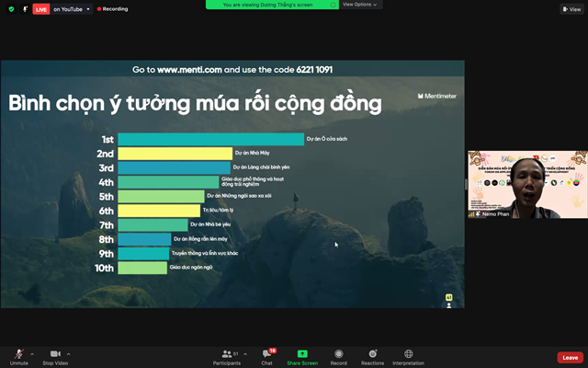
Task: Select Nemo Phan's video thumbnail
Action: [527, 184]
